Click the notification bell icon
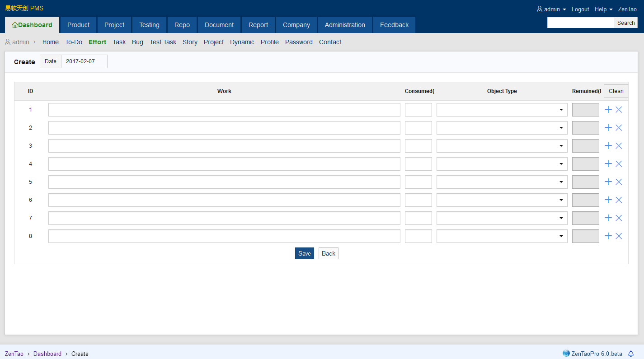Screen dimensions: 644x359 (631, 354)
